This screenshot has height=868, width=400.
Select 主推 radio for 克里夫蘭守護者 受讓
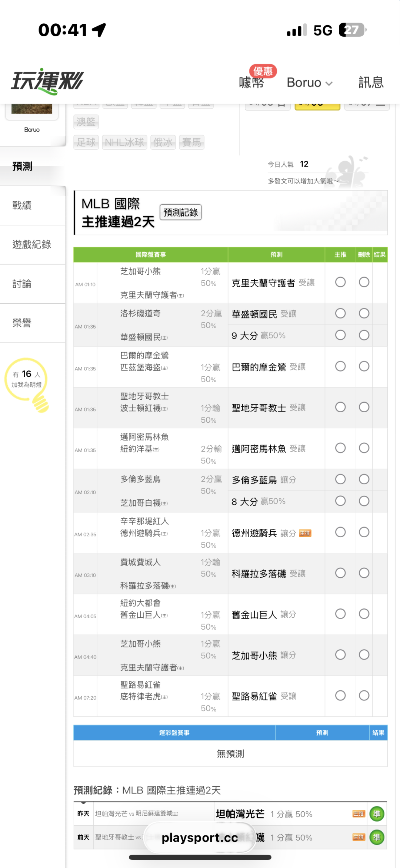340,282
